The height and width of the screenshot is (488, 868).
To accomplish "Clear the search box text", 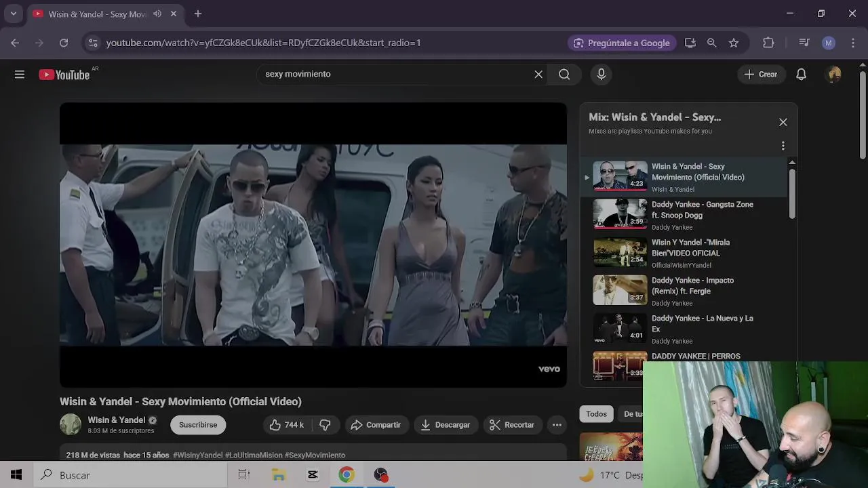I will [538, 75].
